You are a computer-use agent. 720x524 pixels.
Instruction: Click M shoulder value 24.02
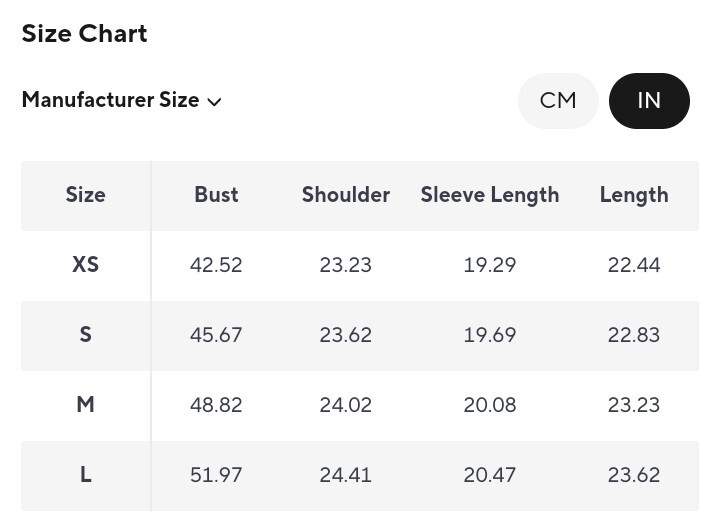coord(346,405)
